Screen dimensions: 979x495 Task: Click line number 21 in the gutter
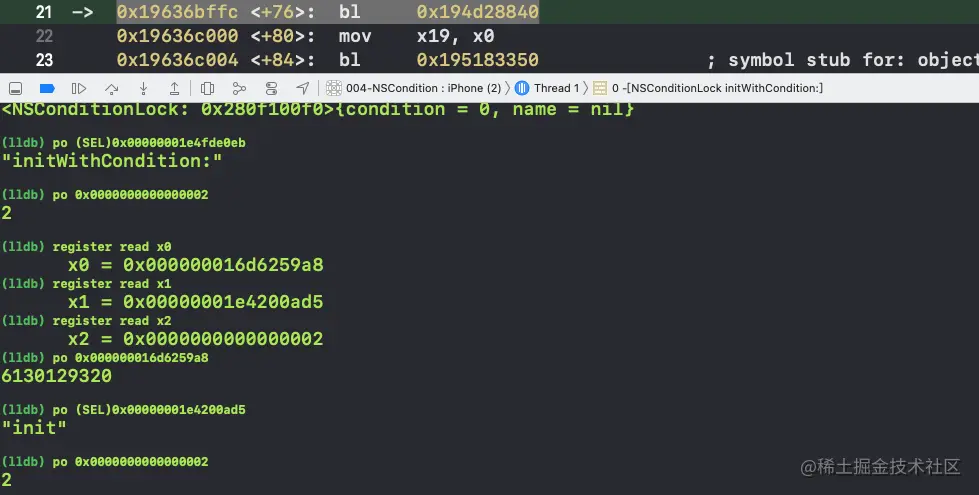pyautogui.click(x=44, y=12)
